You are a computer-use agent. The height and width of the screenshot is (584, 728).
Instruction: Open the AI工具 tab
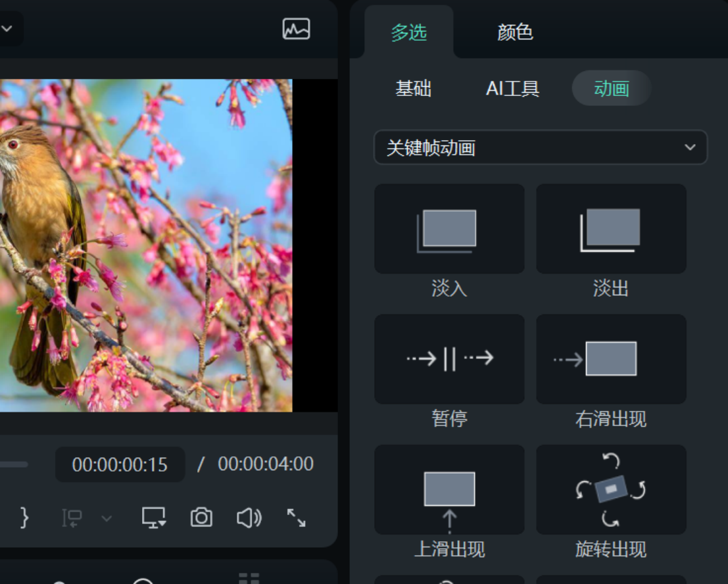click(x=512, y=89)
